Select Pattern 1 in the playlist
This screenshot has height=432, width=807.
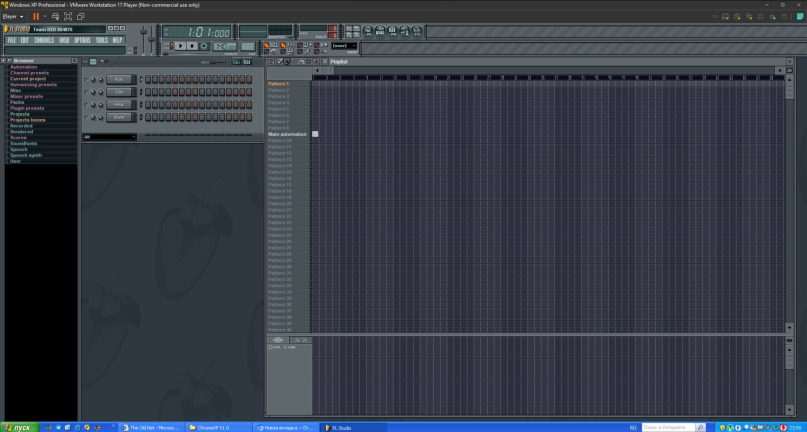(279, 84)
